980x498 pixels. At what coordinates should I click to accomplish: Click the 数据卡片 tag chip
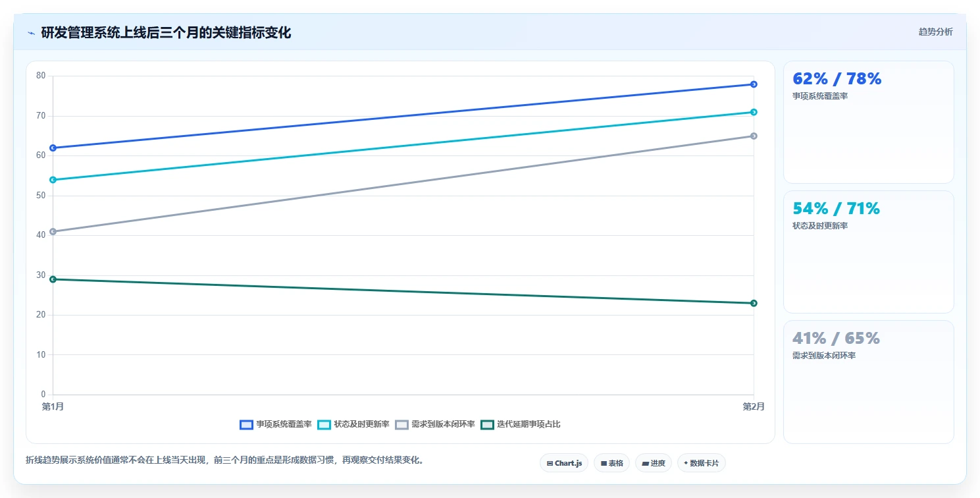[x=702, y=463]
